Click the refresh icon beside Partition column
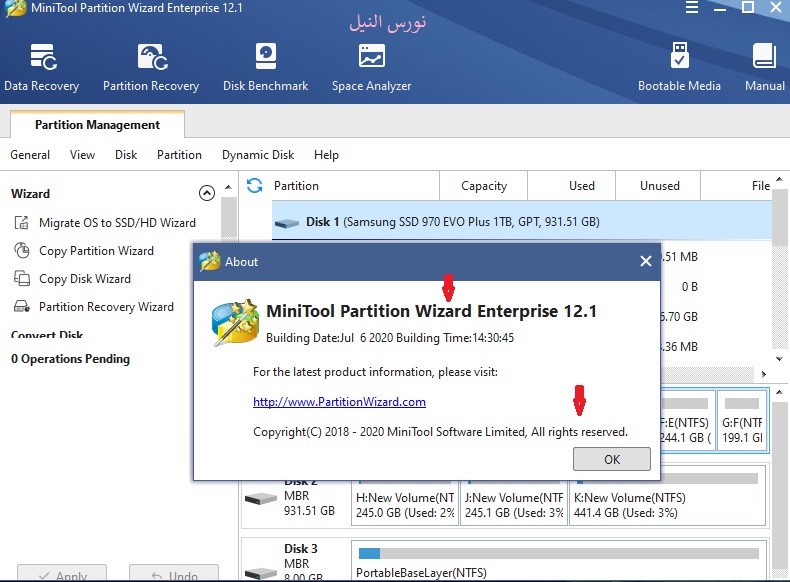Viewport: 790px width, 582px height. click(x=255, y=185)
